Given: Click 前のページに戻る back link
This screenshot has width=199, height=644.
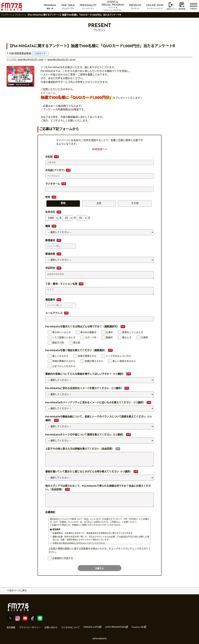Looking at the screenshot, I should tap(17, 590).
